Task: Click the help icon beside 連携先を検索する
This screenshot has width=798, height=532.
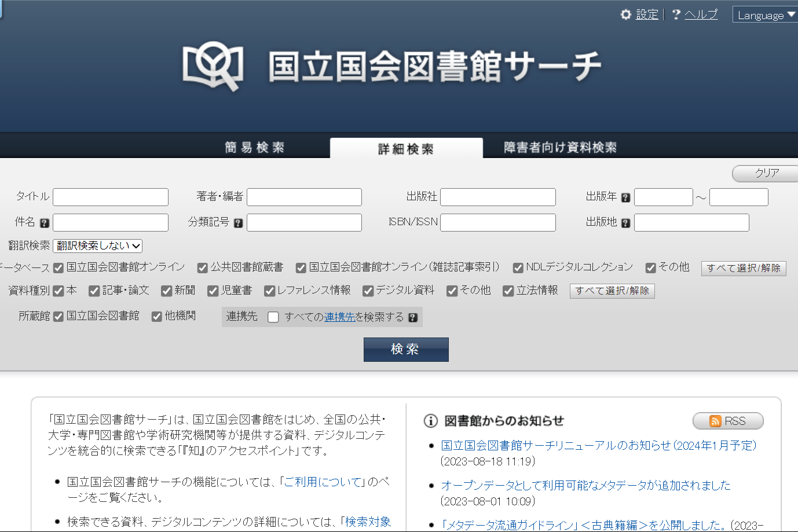Action: click(x=412, y=317)
